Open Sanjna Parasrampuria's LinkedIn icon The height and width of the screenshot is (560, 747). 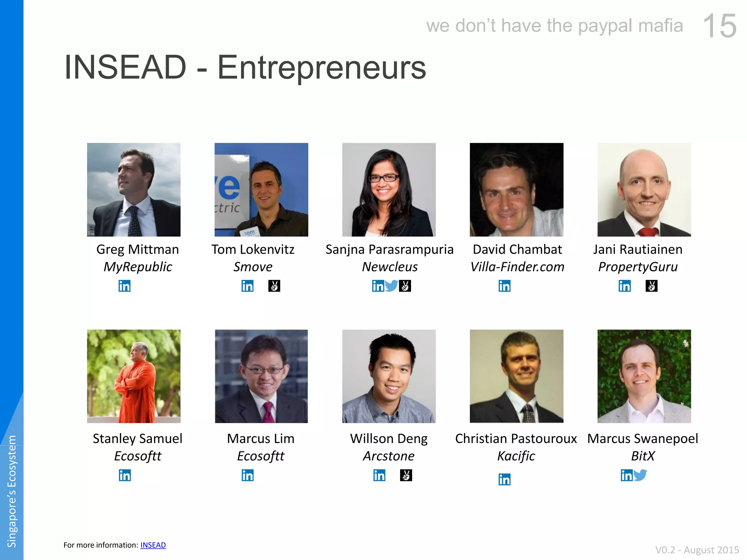(378, 286)
